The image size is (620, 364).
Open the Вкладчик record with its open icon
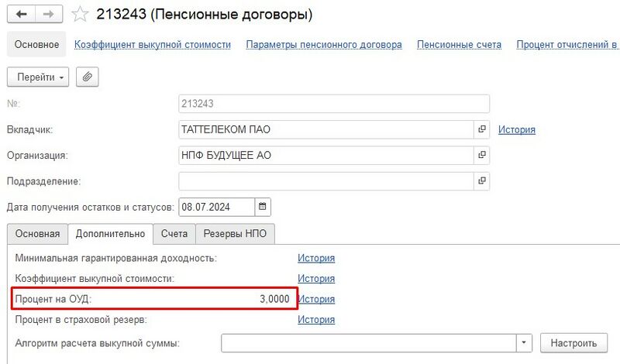[481, 129]
